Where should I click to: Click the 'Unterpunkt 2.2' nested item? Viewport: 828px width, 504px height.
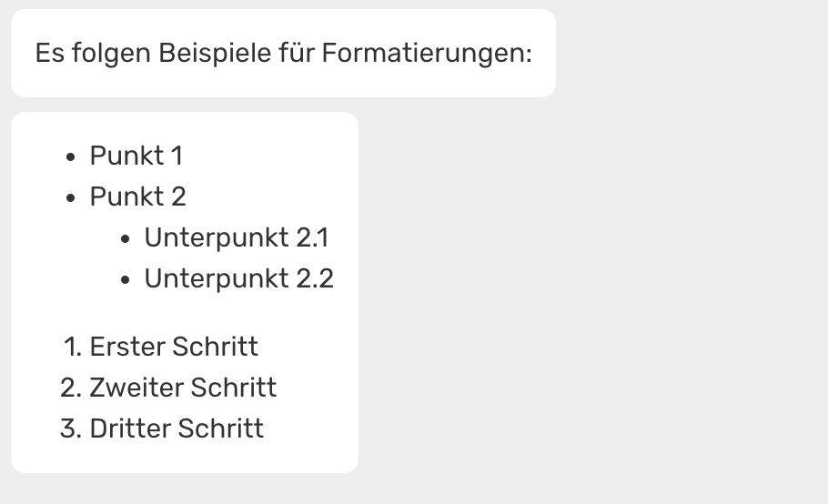tap(239, 278)
